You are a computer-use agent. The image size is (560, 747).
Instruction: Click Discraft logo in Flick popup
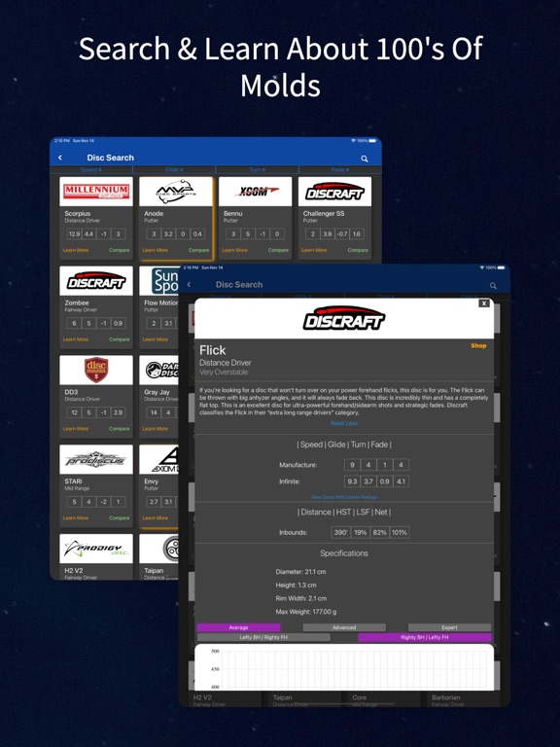(x=344, y=319)
